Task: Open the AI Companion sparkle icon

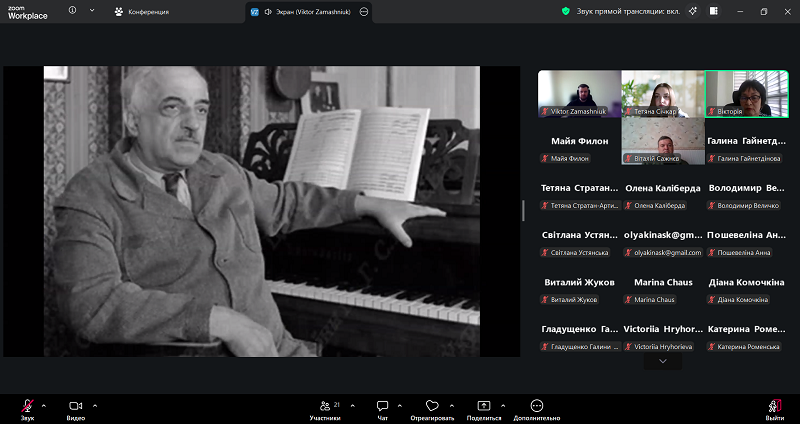Action: coord(692,12)
